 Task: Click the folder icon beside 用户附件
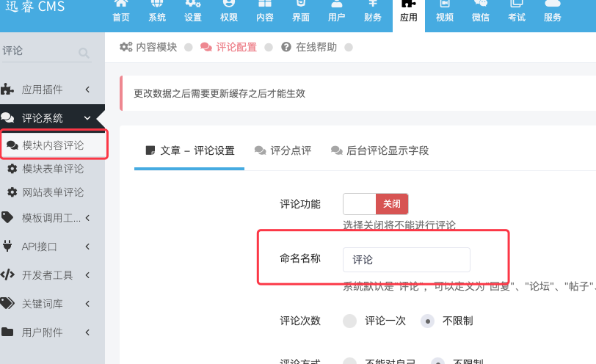click(7, 332)
